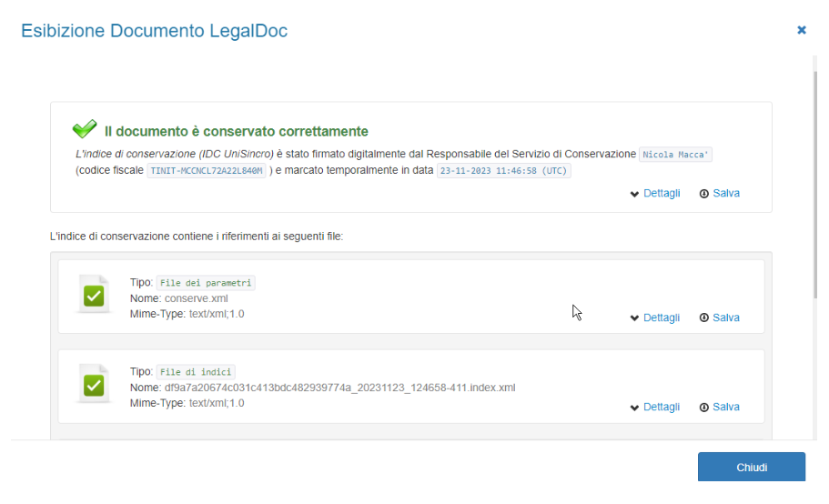Expand Dettagli for the conserve.xml file

coord(655,318)
